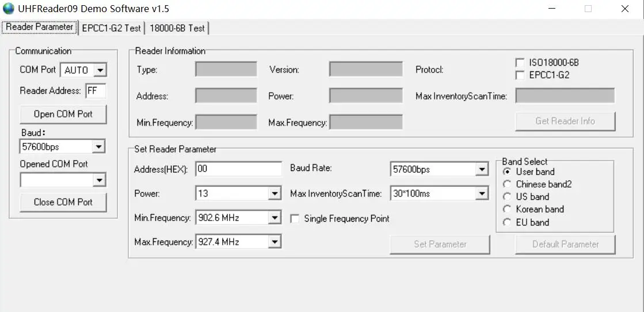
Task: Expand the COM Port AUTO dropdown
Action: point(100,70)
